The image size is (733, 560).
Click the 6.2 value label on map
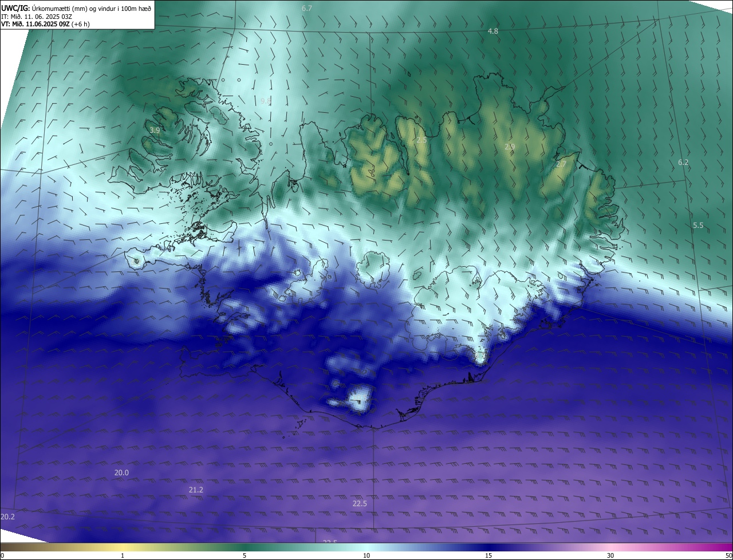tap(683, 163)
